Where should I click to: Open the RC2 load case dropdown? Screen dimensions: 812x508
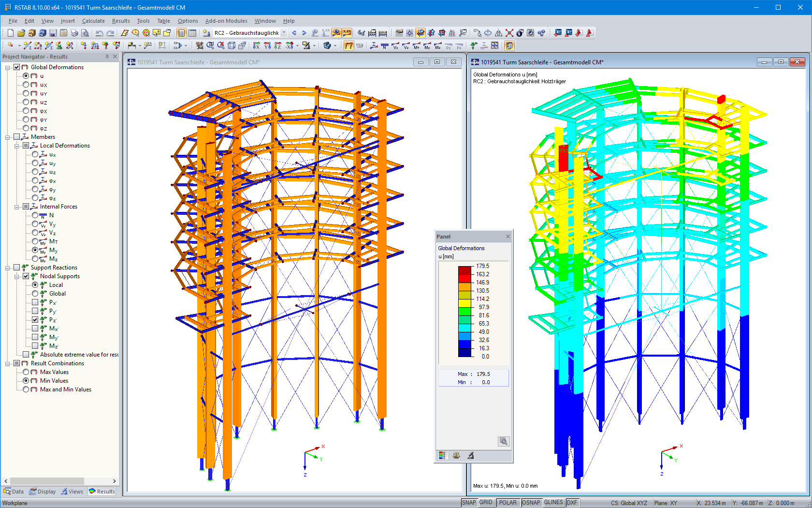(284, 33)
